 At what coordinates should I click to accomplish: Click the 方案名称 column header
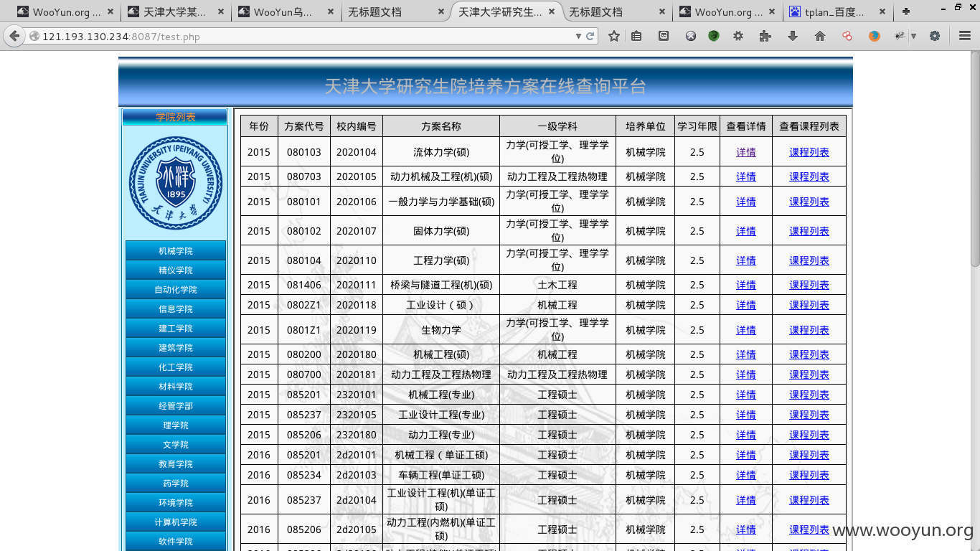point(441,126)
